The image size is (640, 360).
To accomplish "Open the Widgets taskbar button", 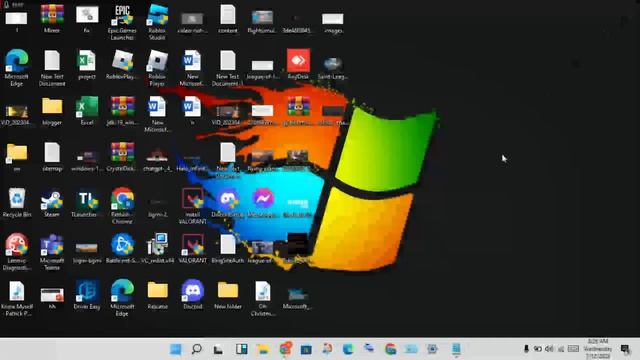I will [x=241, y=349].
